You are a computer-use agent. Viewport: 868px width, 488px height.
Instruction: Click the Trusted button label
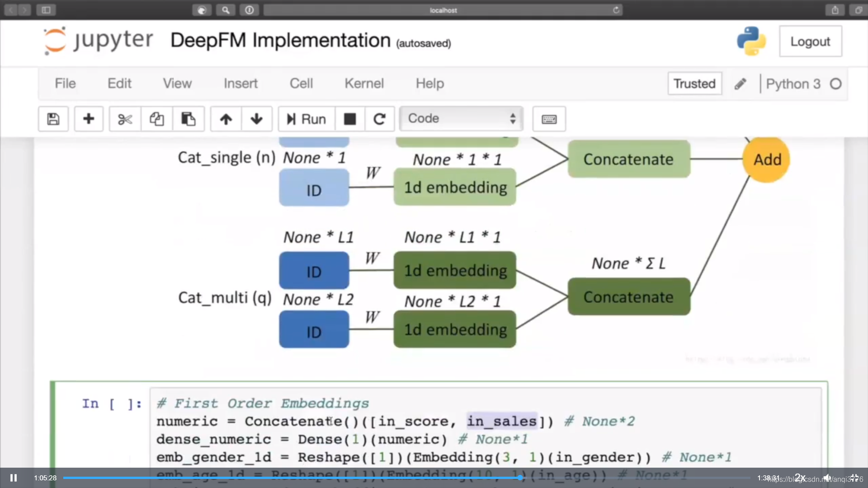(x=694, y=84)
